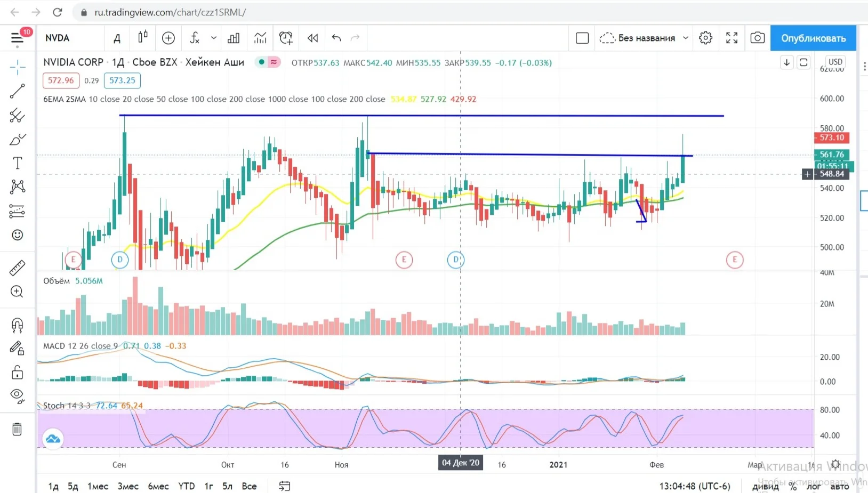This screenshot has width=868, height=493.
Task: Toggle dividend adjustment 'дивид'
Action: point(765,486)
